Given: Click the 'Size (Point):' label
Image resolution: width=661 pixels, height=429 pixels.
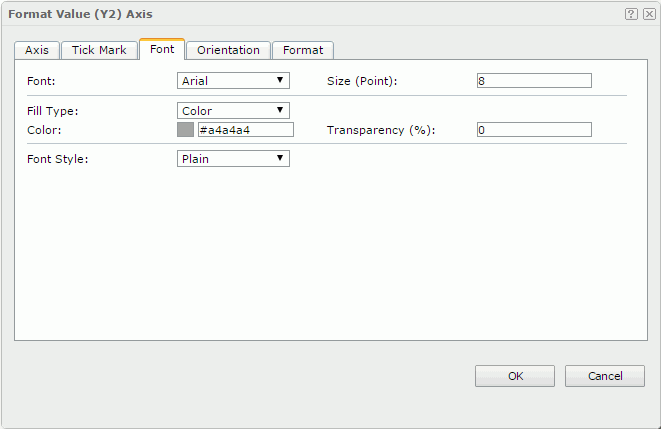Looking at the screenshot, I should click(362, 81).
